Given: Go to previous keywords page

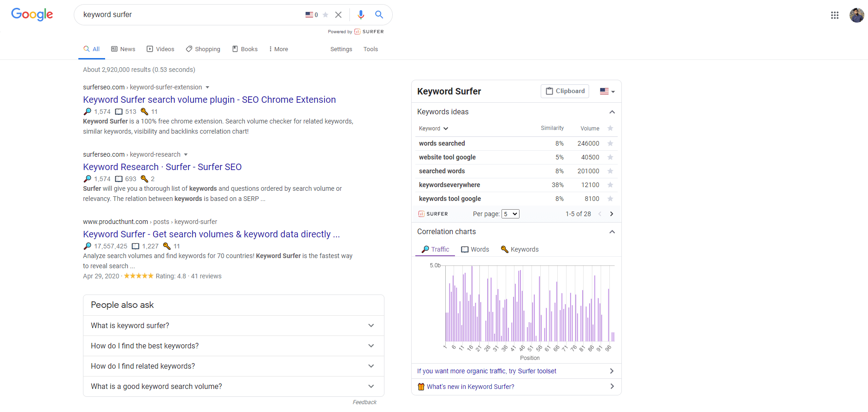Looking at the screenshot, I should (600, 214).
